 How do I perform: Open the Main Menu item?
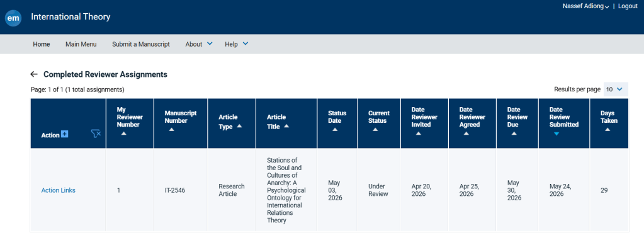[81, 44]
